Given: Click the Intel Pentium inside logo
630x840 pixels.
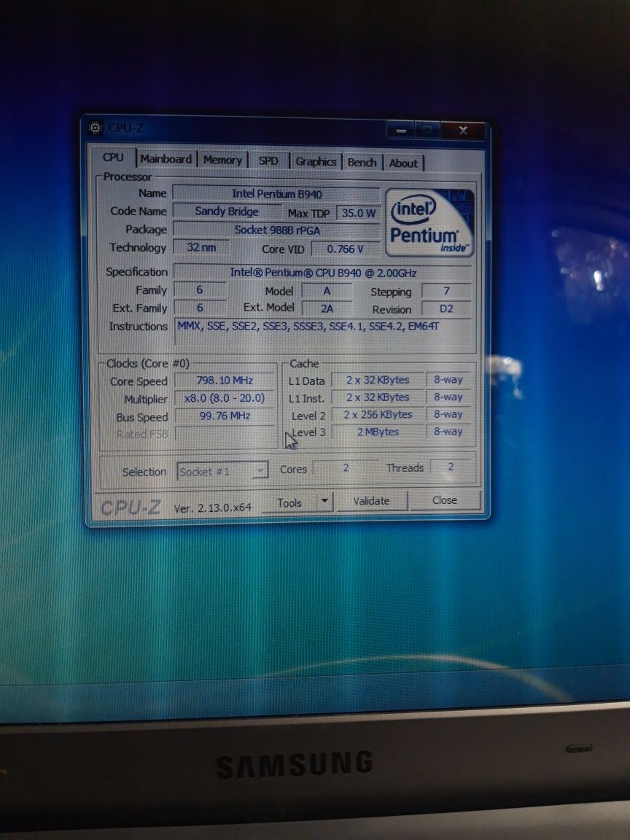Looking at the screenshot, I should coord(429,222).
